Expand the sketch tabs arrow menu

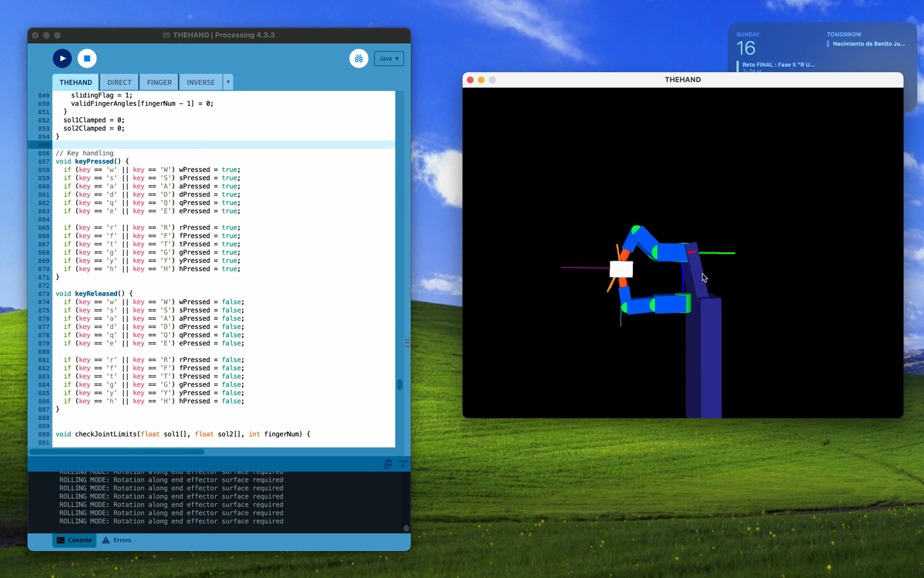(228, 82)
